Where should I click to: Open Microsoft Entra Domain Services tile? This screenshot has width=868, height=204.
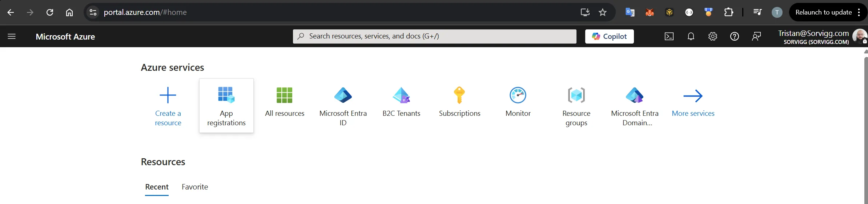coord(635,106)
